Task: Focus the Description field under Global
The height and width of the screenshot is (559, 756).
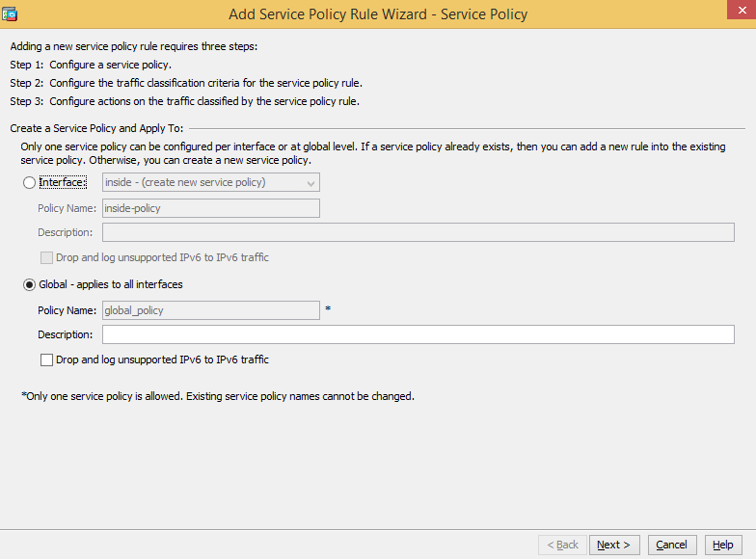Action: (x=418, y=334)
